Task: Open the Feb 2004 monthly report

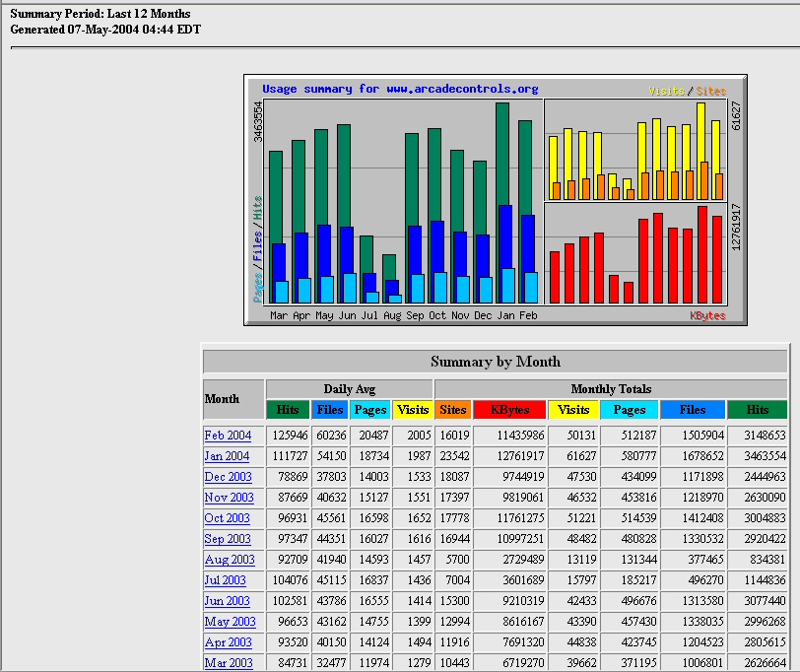Action: coord(228,436)
